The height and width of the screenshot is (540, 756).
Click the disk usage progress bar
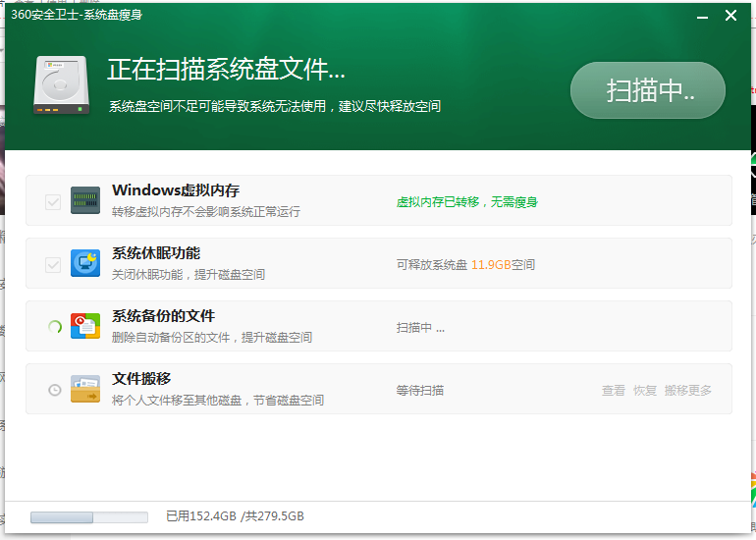coord(89,517)
